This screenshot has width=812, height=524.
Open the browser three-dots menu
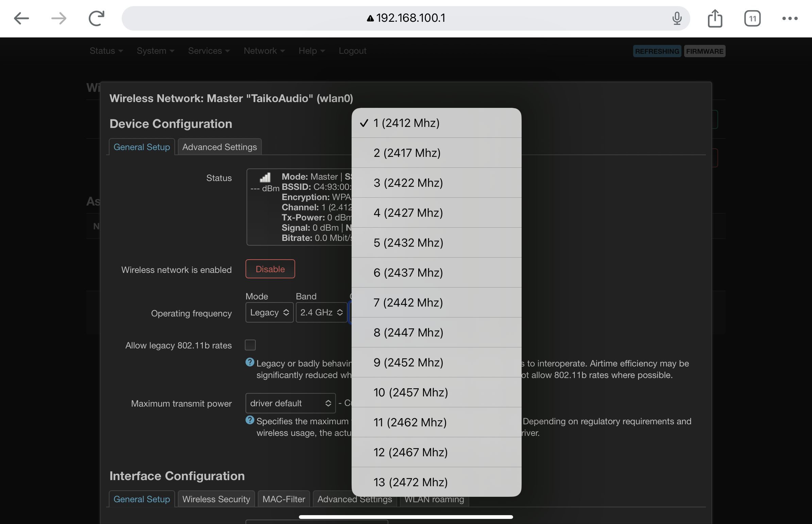point(790,18)
